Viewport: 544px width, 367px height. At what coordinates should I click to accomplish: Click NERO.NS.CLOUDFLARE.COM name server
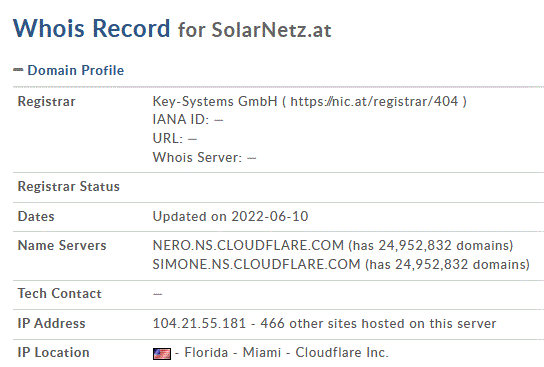(x=248, y=245)
